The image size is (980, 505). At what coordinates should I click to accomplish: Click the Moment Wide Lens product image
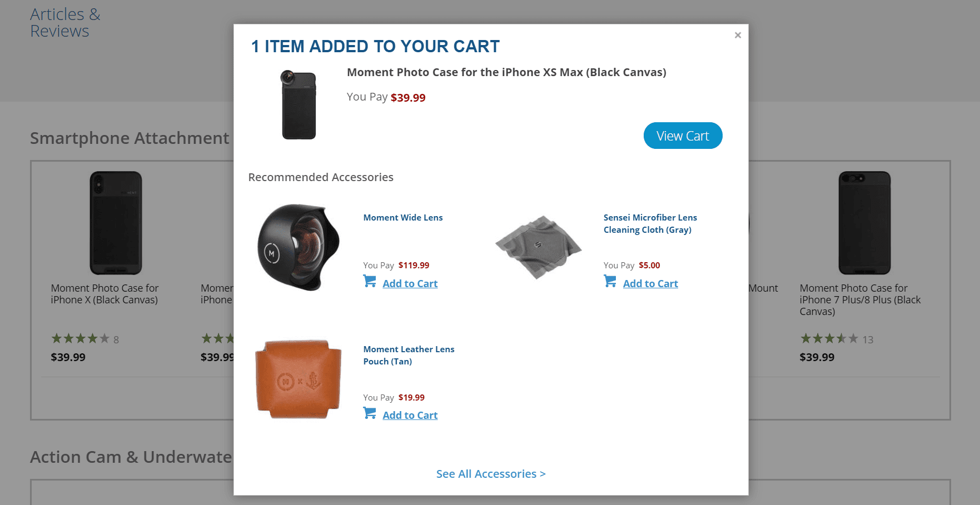[x=299, y=247]
